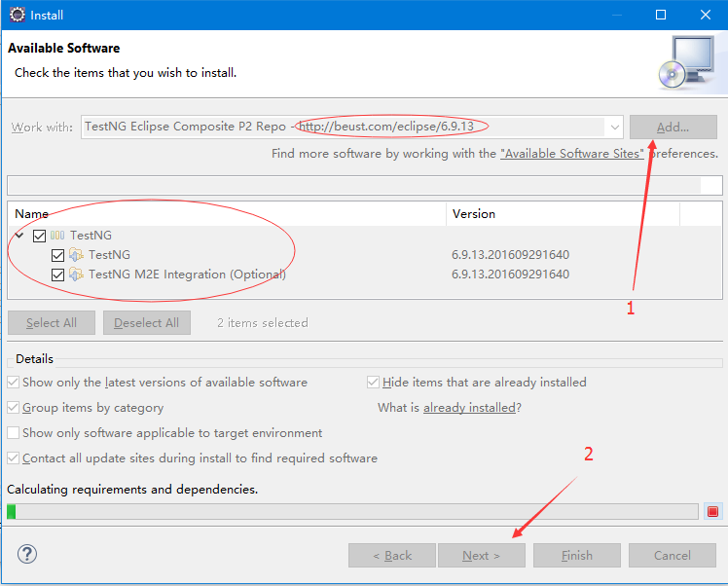
Task: Open the already installed link
Action: point(469,408)
